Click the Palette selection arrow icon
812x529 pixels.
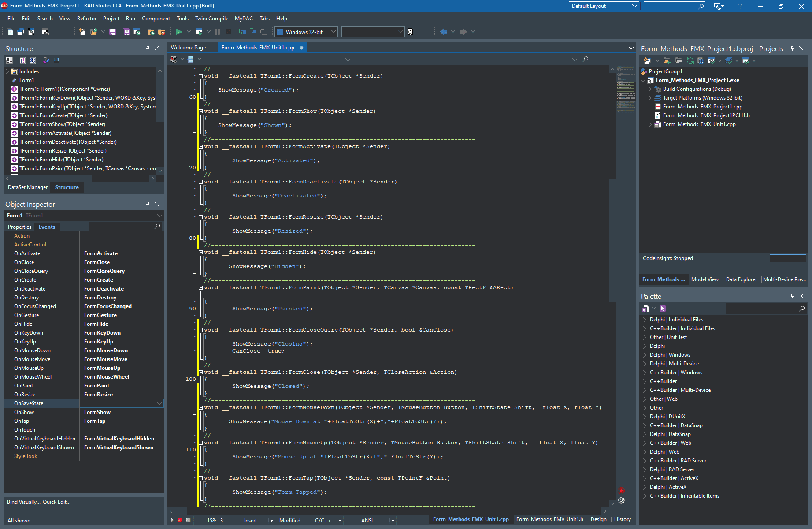coord(663,309)
